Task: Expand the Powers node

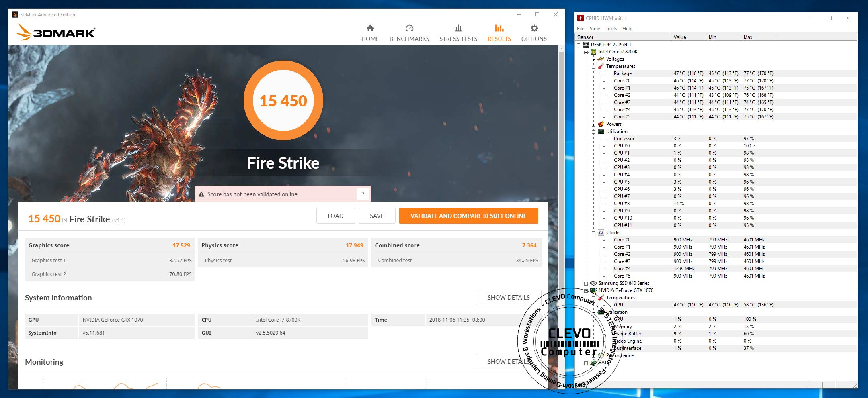Action: [x=593, y=125]
